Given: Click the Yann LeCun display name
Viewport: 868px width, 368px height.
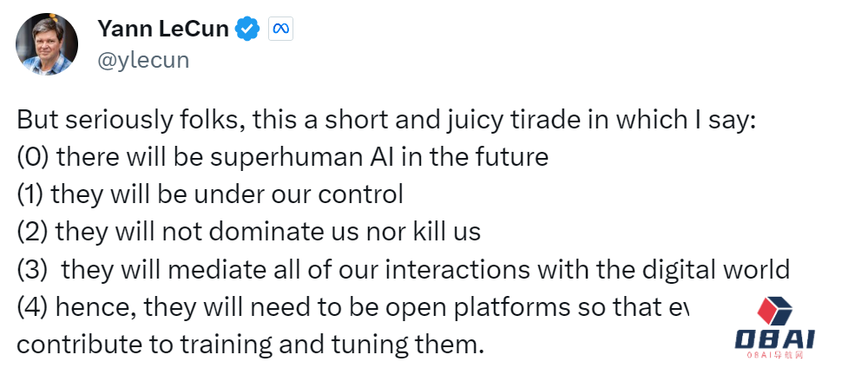Looking at the screenshot, I should [x=162, y=29].
